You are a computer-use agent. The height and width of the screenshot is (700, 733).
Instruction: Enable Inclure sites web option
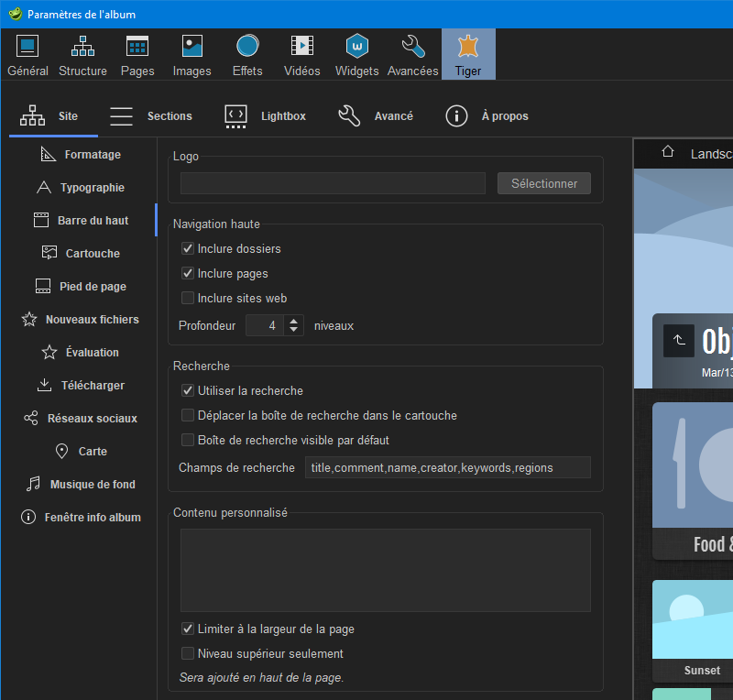188,299
